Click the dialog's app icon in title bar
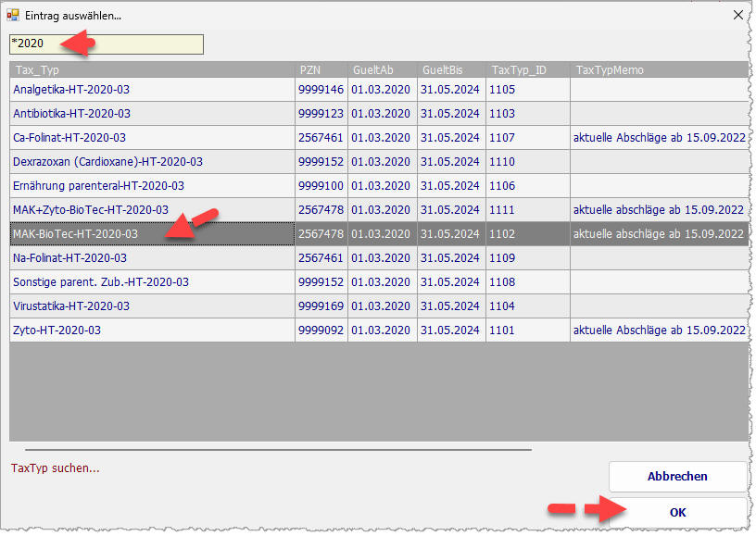Image resolution: width=756 pixels, height=536 pixels. point(13,15)
